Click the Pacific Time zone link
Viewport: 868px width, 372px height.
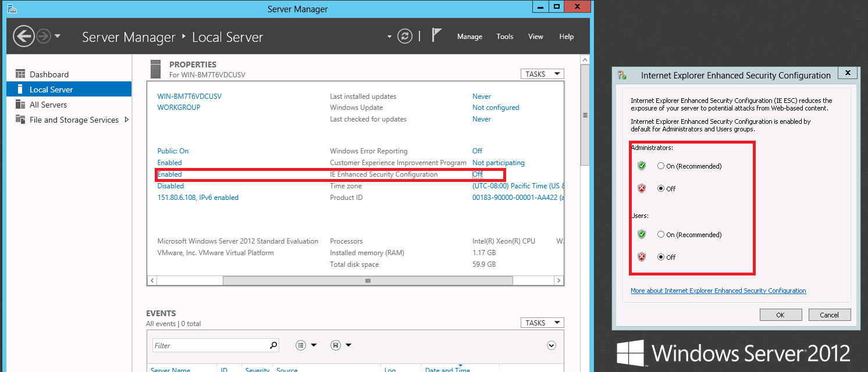[518, 186]
